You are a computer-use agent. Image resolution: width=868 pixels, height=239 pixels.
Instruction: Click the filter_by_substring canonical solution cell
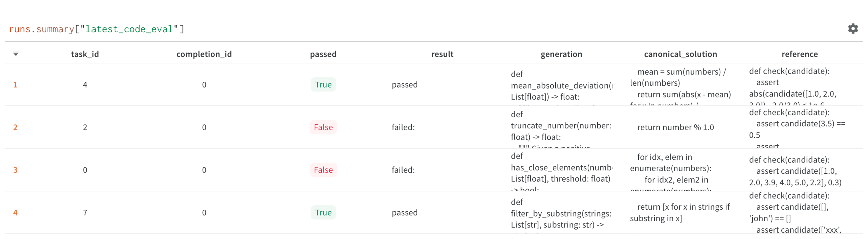pos(680,212)
